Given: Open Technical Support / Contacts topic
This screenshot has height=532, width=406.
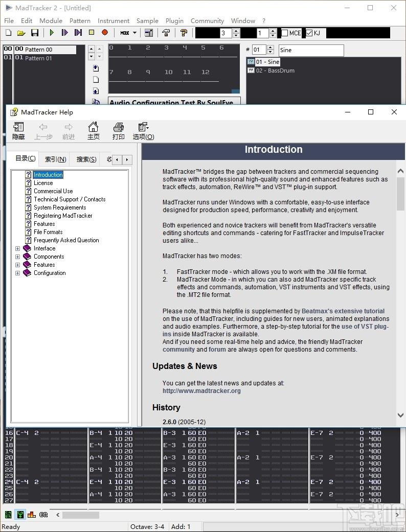Looking at the screenshot, I should pyautogui.click(x=70, y=199).
